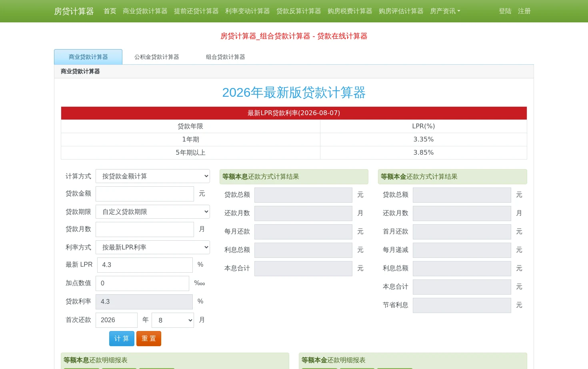Click 等额本息 利息总额 result field

click(303, 250)
